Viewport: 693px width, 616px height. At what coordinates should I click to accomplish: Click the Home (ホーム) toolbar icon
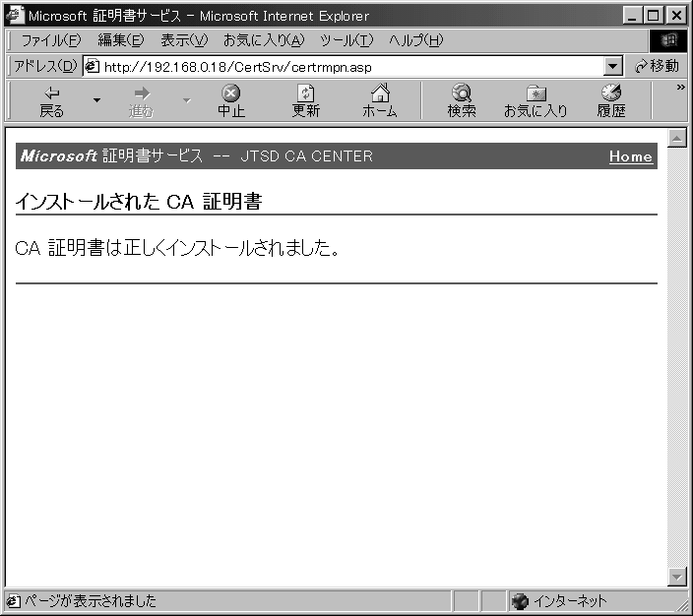380,101
